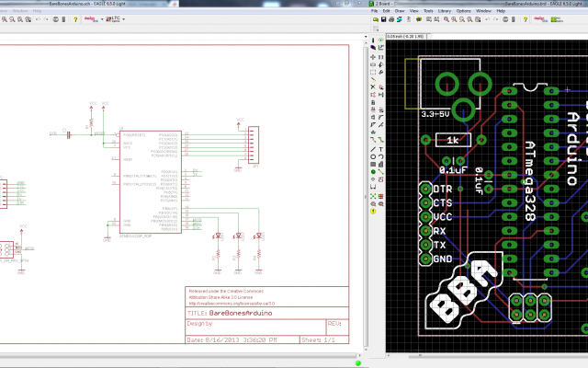This screenshot has width=588, height=368.
Task: Open Window menu in Board window
Action: 483,11
